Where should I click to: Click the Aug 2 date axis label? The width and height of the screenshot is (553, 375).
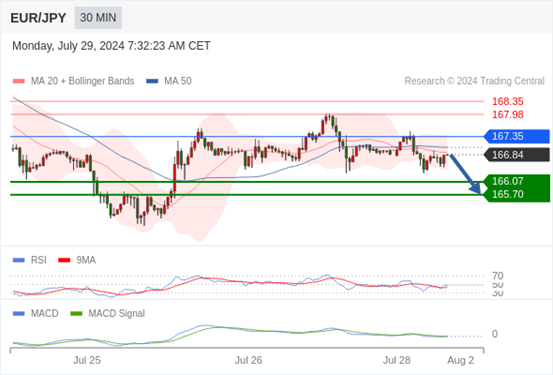(461, 360)
